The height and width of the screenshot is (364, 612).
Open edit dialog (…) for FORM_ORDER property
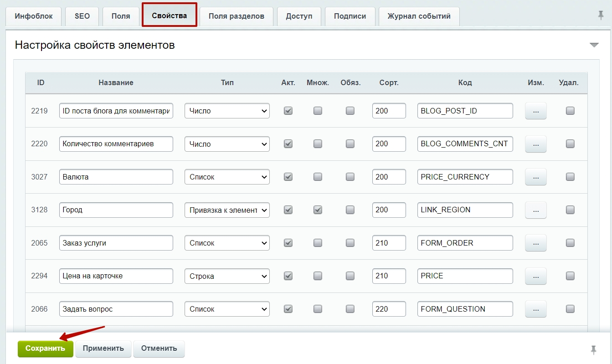(535, 243)
